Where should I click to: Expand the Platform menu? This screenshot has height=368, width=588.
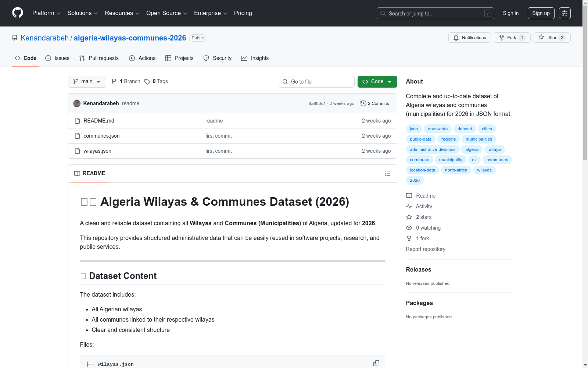click(47, 13)
